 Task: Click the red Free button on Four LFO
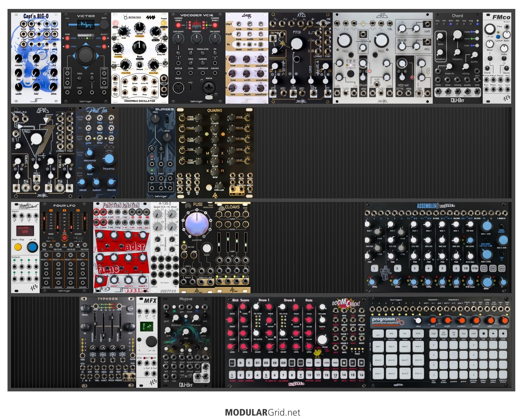pos(64,238)
